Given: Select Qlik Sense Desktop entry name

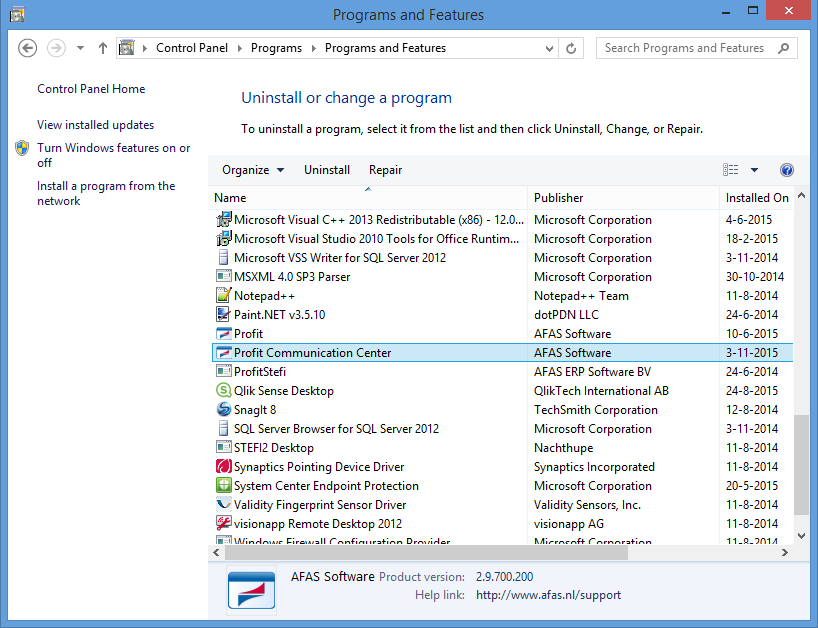Looking at the screenshot, I should pos(284,391).
